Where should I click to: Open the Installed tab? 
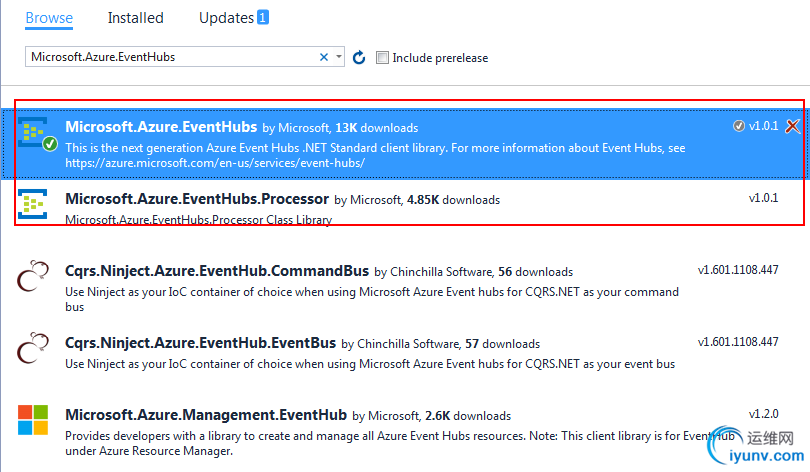click(x=135, y=18)
